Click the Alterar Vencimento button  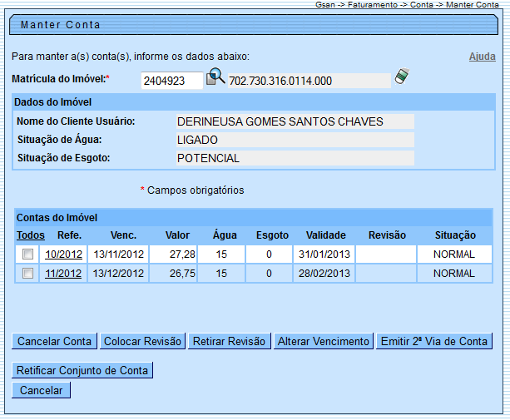323,341
